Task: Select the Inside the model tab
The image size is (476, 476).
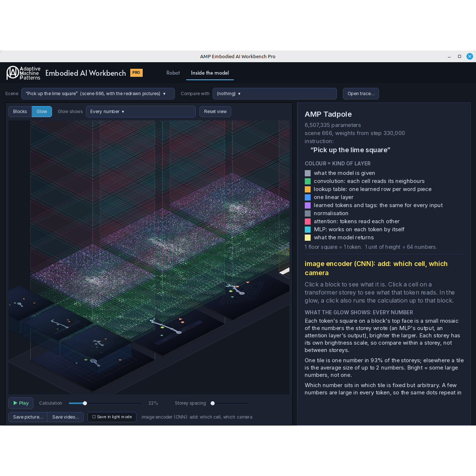Action: [x=210, y=73]
